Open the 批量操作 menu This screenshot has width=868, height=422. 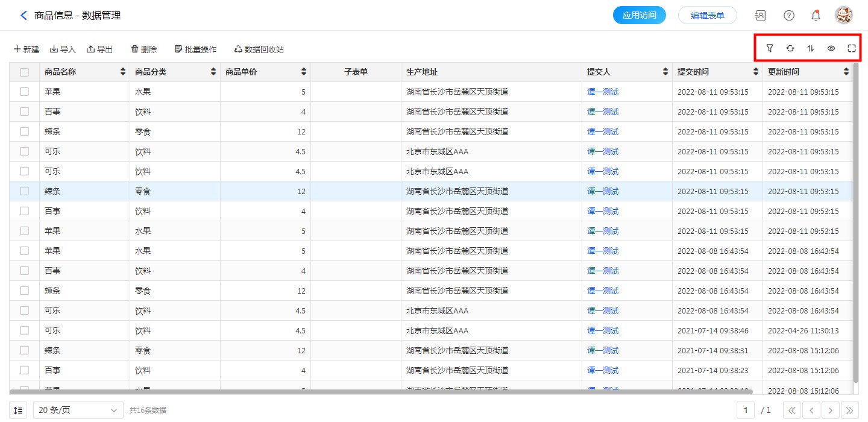195,49
